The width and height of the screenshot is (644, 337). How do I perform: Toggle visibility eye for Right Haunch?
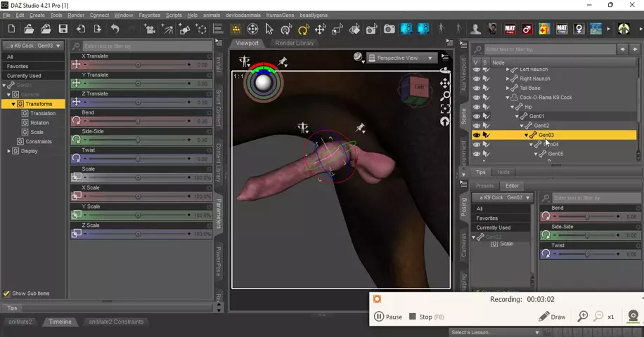point(477,79)
